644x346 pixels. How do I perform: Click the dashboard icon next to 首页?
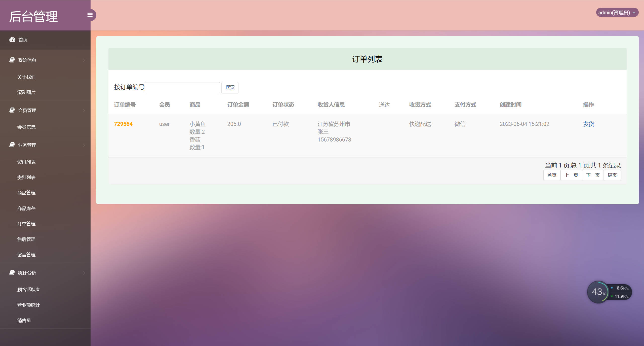pos(12,40)
